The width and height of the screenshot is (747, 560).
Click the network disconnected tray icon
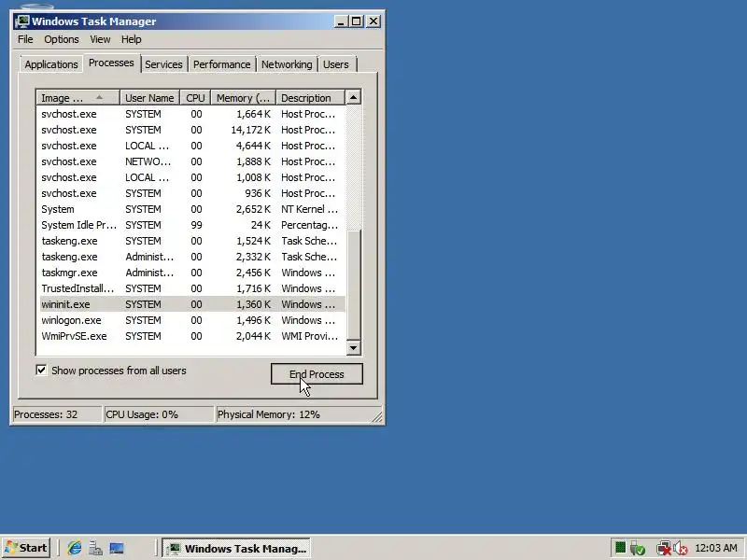pyautogui.click(x=663, y=548)
